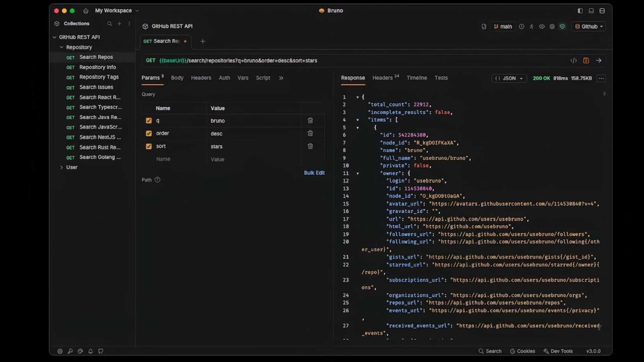This screenshot has width=644, height=362.
Task: Toggle the sort parameter checkbox
Action: (x=149, y=146)
